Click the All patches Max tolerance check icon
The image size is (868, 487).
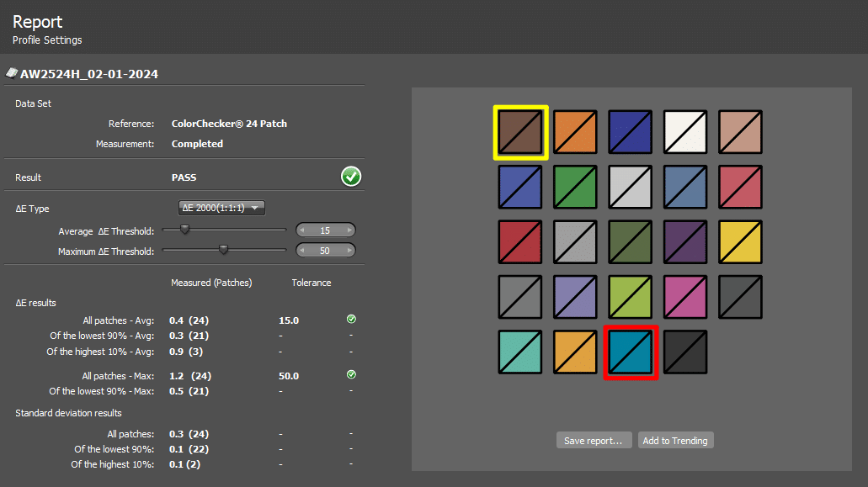tap(351, 374)
